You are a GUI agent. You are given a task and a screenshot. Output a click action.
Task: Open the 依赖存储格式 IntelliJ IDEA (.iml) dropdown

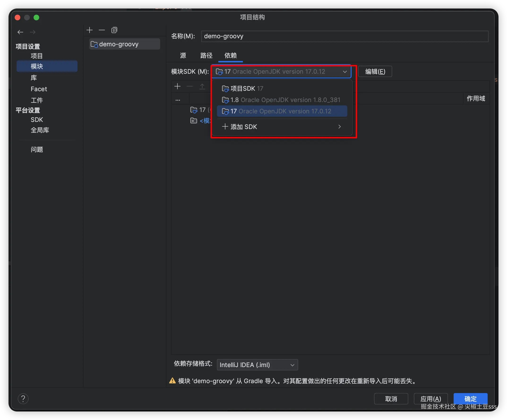click(x=257, y=365)
